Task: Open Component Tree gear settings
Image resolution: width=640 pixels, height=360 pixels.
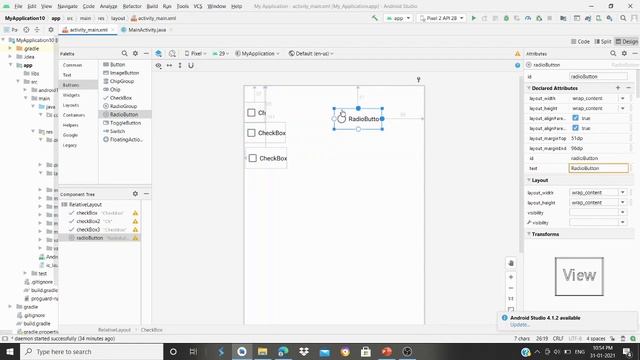Action: click(x=135, y=194)
